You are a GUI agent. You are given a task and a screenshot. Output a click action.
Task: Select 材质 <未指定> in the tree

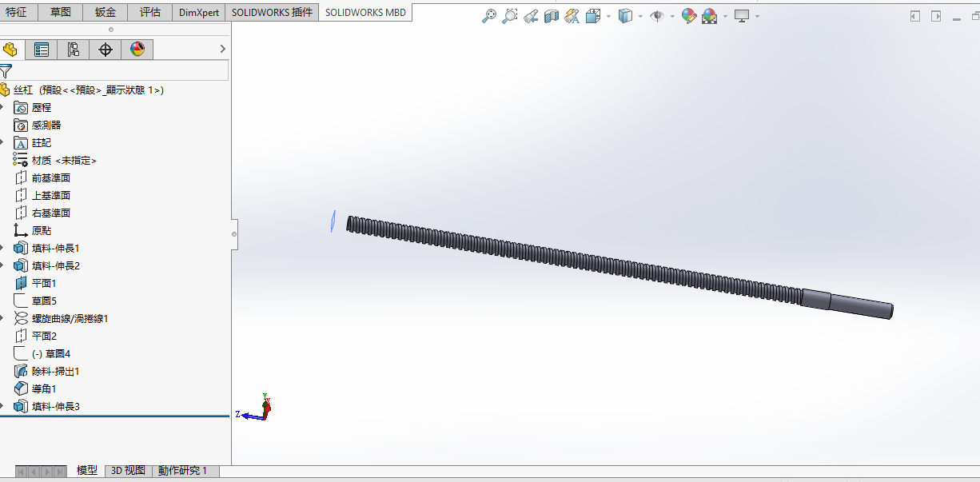64,160
